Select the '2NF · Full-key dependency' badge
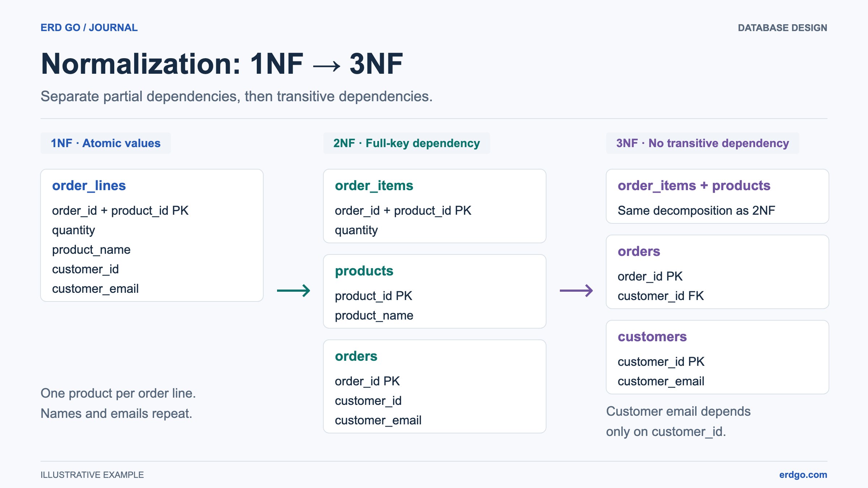Image resolution: width=868 pixels, height=488 pixels. [x=407, y=143]
